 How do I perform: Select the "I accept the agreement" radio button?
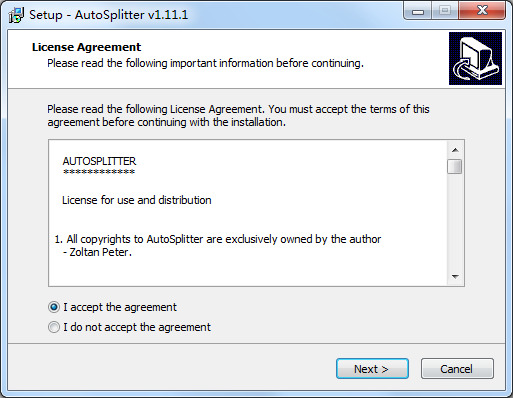click(54, 307)
